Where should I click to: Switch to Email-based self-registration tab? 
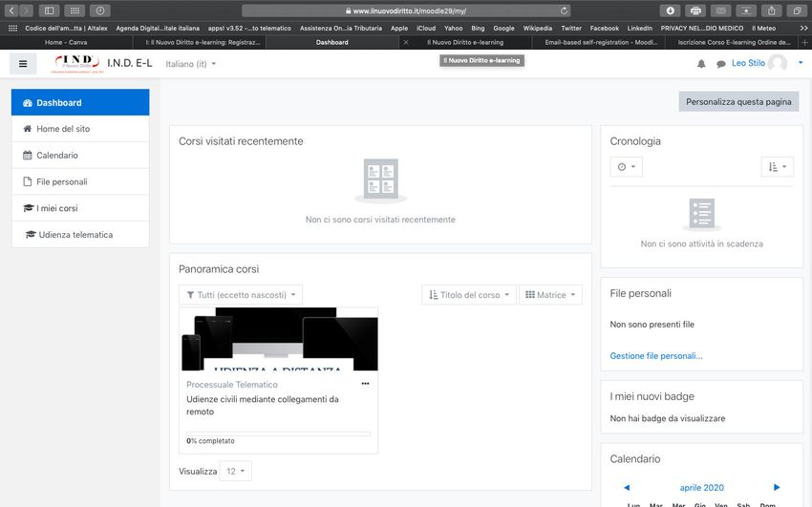pyautogui.click(x=601, y=42)
